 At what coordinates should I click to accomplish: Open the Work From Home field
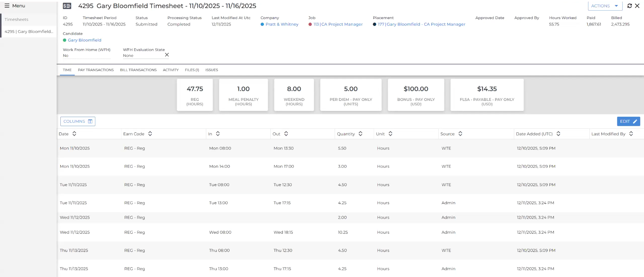86,56
